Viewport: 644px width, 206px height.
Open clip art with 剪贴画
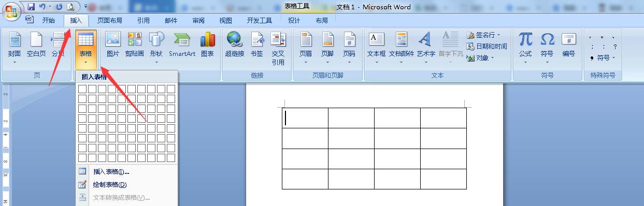click(x=135, y=44)
